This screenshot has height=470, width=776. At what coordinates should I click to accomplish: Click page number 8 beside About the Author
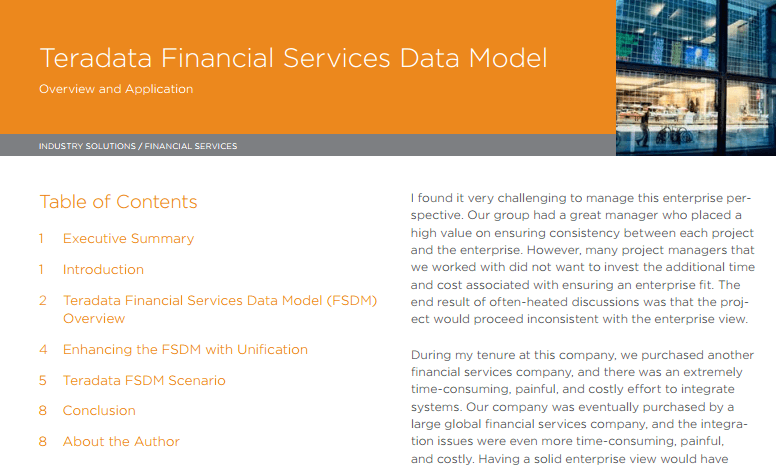point(43,441)
